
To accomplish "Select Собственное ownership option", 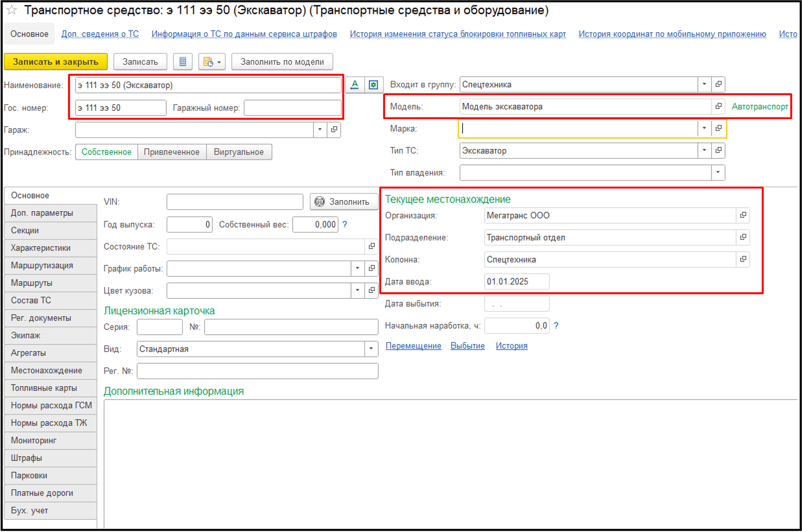I will [x=106, y=152].
